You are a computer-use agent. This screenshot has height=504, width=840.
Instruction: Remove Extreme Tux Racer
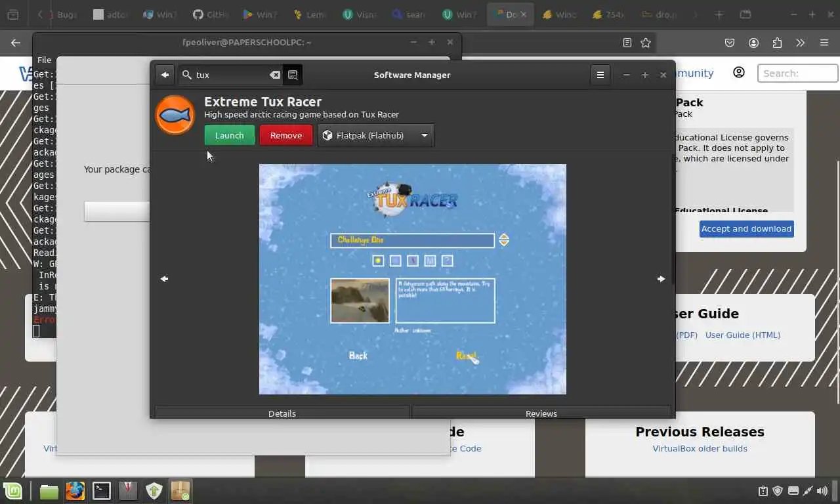point(286,135)
